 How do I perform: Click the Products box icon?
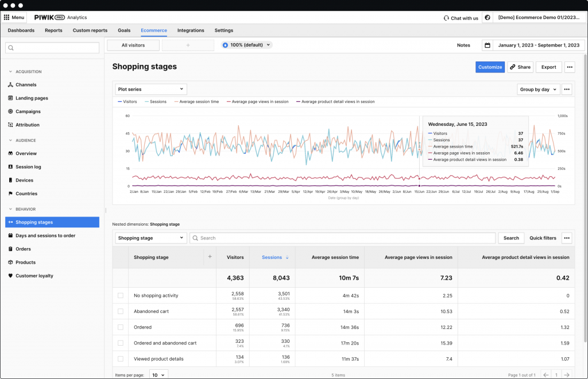10,262
